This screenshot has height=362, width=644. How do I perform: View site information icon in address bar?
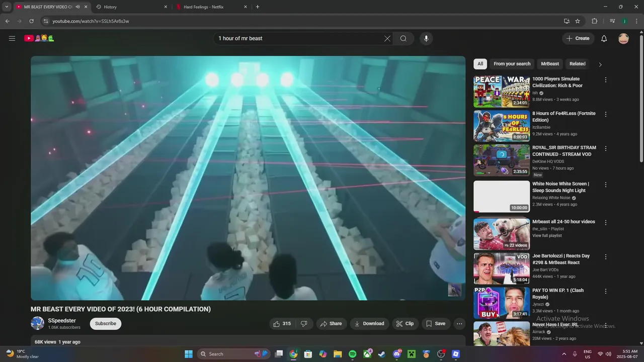46,21
